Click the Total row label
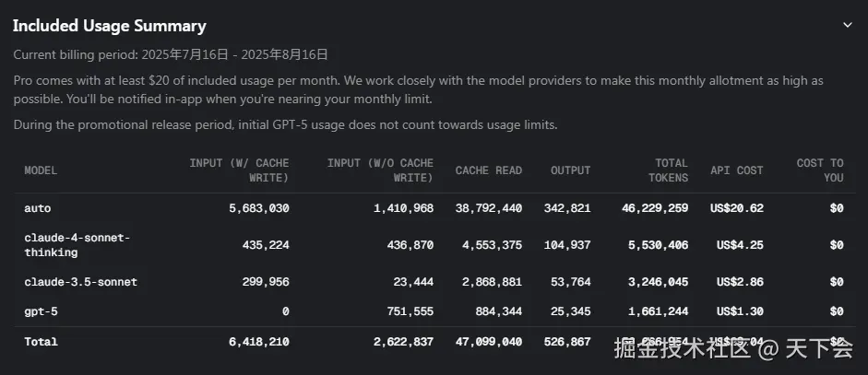Screen dimensions: 868x375 (41, 342)
